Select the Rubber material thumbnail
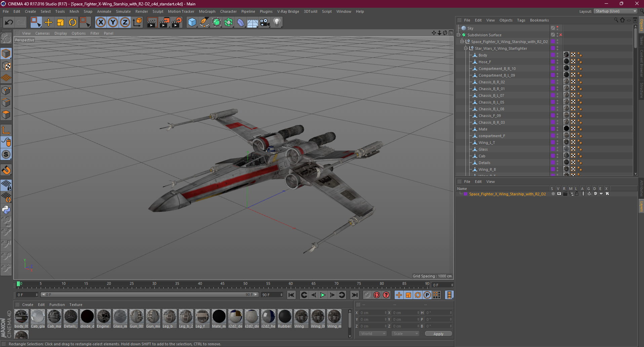Image resolution: width=644 pixels, height=347 pixels. (285, 318)
